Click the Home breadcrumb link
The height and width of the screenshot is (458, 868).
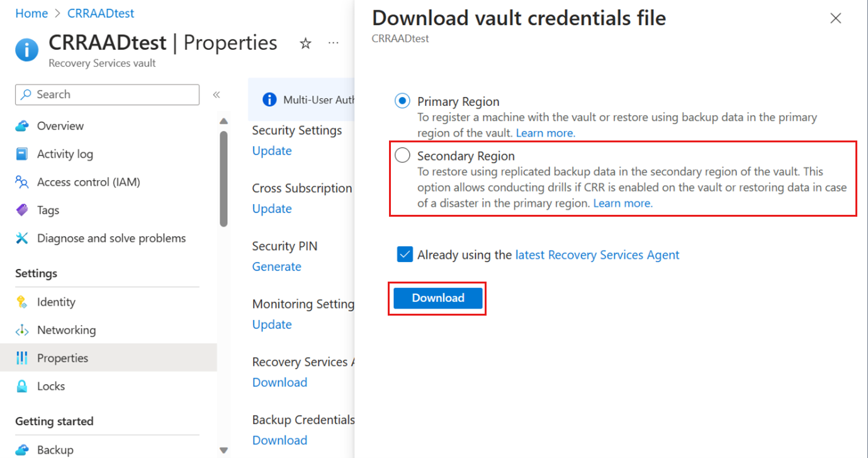pyautogui.click(x=31, y=13)
